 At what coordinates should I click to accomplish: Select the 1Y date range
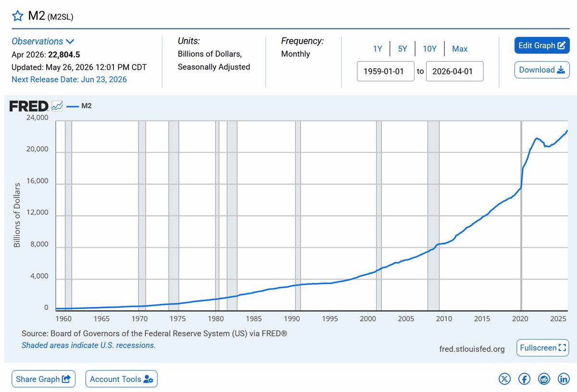[377, 49]
